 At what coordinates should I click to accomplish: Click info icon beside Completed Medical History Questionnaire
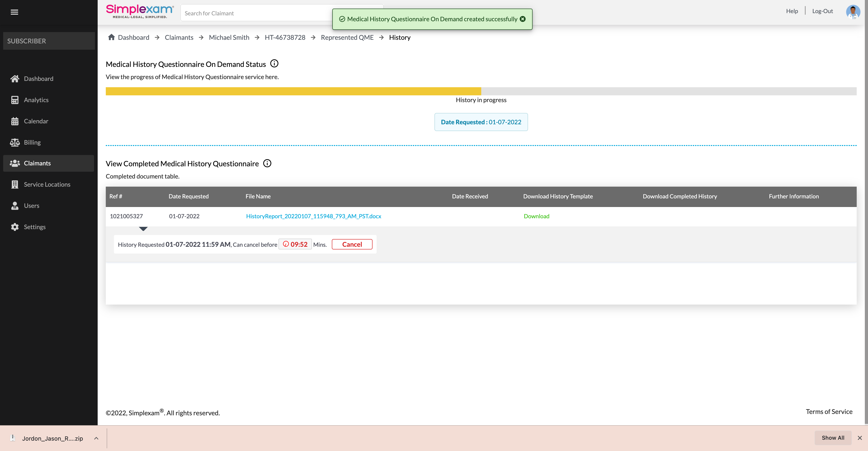coord(267,163)
